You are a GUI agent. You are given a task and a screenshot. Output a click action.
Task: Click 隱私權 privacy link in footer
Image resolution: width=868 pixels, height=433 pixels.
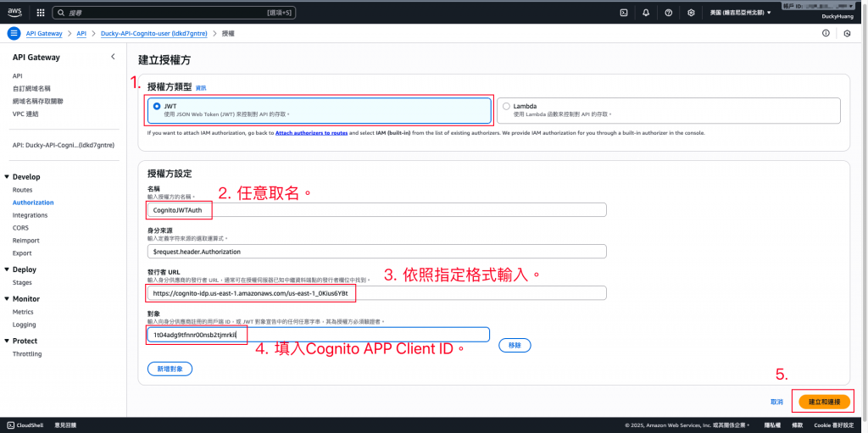(x=772, y=425)
